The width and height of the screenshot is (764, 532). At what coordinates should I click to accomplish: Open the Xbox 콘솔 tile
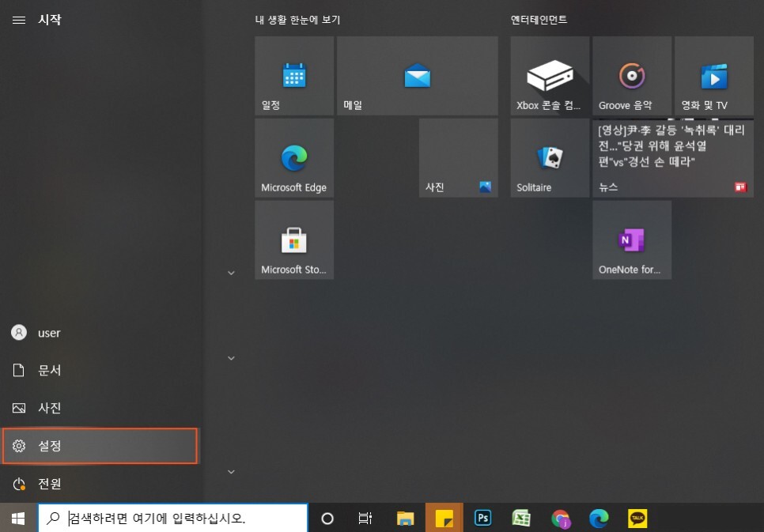point(550,76)
